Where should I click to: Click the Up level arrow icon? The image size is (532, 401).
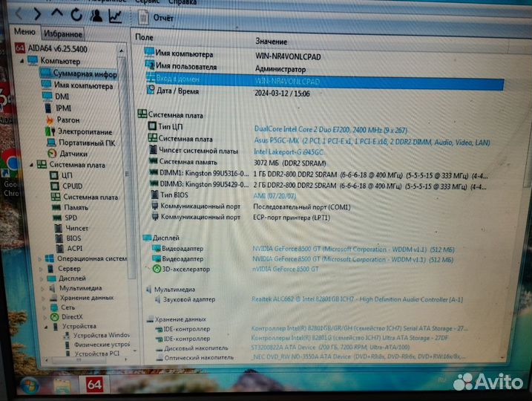coord(57,13)
